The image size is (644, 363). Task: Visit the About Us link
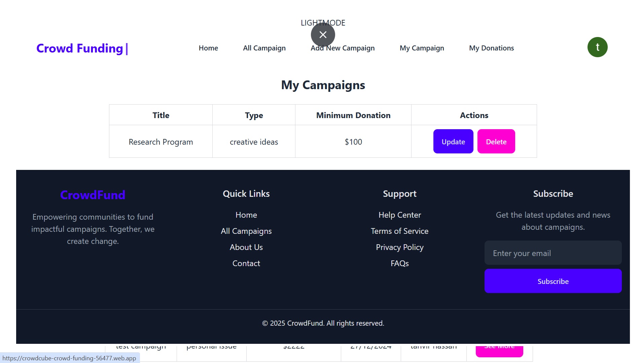click(246, 247)
